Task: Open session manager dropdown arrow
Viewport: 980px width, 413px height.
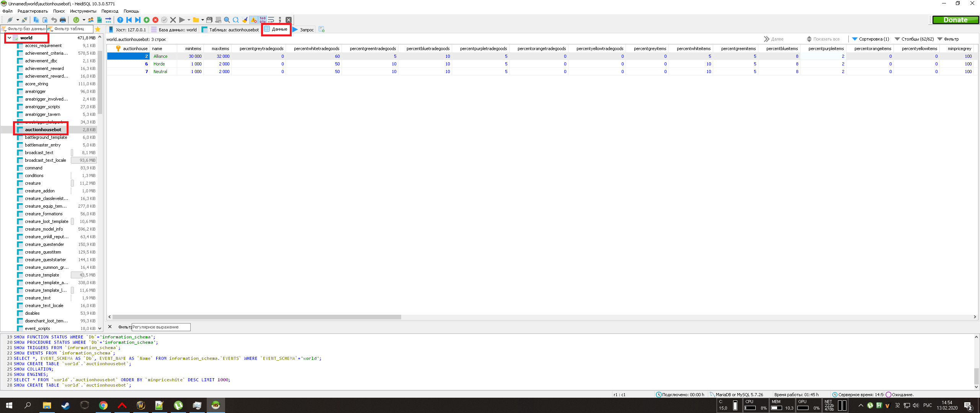Action: [18, 20]
